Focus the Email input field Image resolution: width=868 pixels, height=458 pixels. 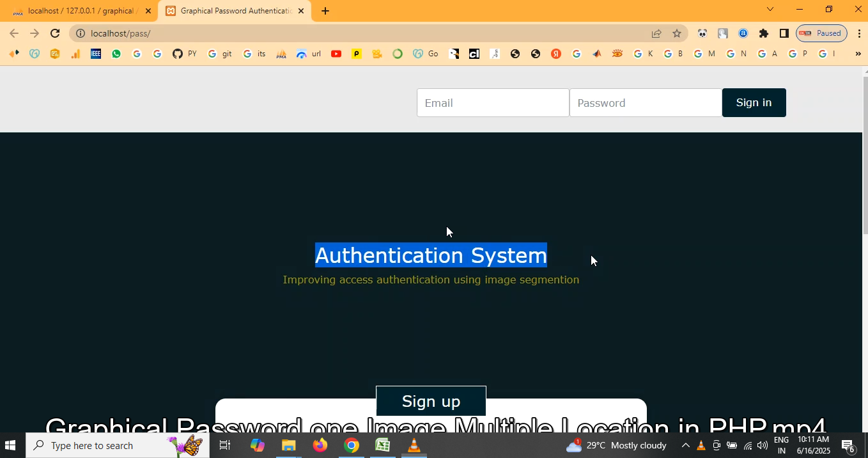click(493, 103)
